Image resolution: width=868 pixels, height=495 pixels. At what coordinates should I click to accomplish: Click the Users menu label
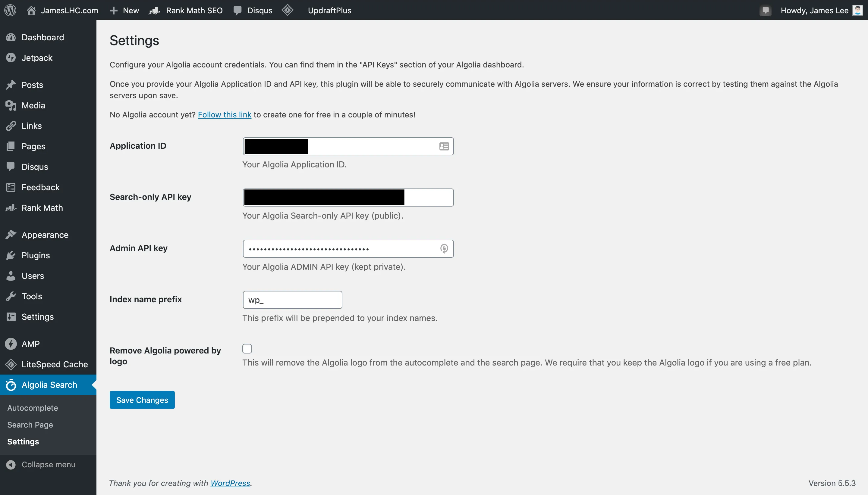tap(33, 276)
